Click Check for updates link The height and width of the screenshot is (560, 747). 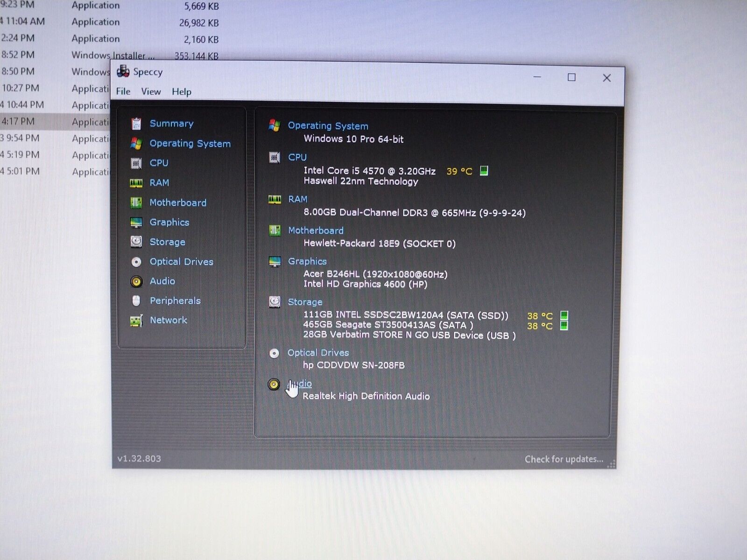[x=564, y=460]
